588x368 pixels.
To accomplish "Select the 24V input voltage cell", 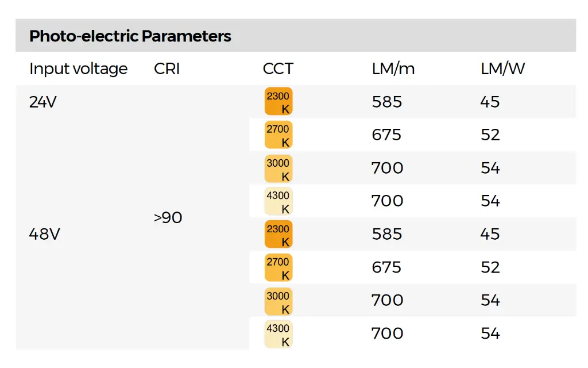I will [43, 102].
